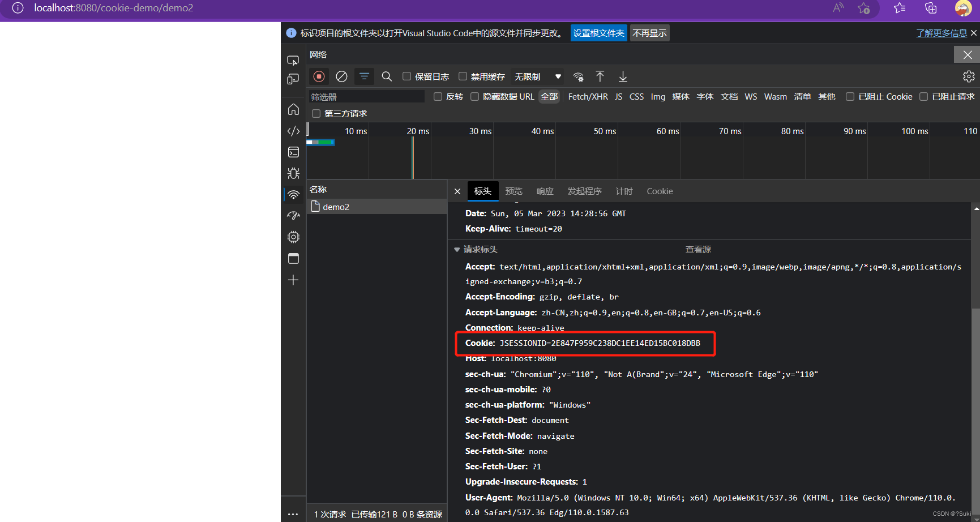This screenshot has width=980, height=522.
Task: Click the import HAR upload icon
Action: click(x=600, y=76)
